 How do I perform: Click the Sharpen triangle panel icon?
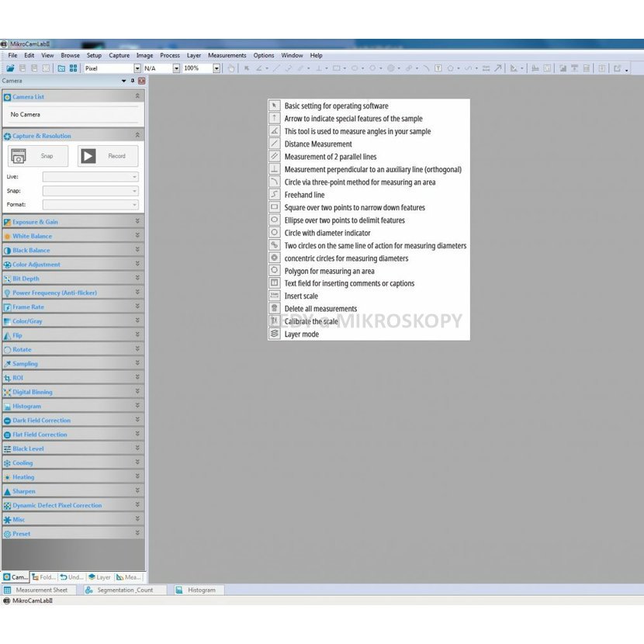(7, 491)
